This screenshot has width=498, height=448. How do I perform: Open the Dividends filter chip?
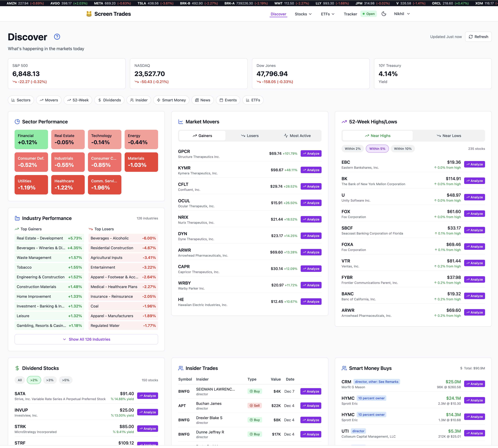click(109, 100)
